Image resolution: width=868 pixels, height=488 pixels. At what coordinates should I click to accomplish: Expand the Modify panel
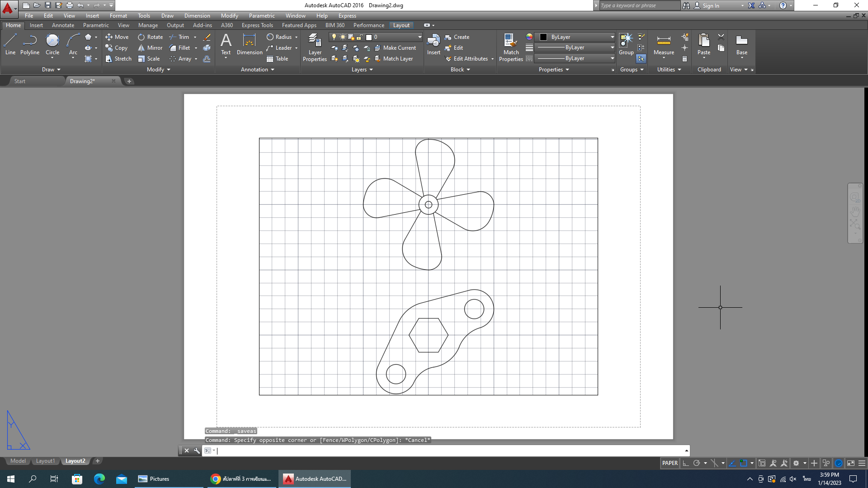159,70
